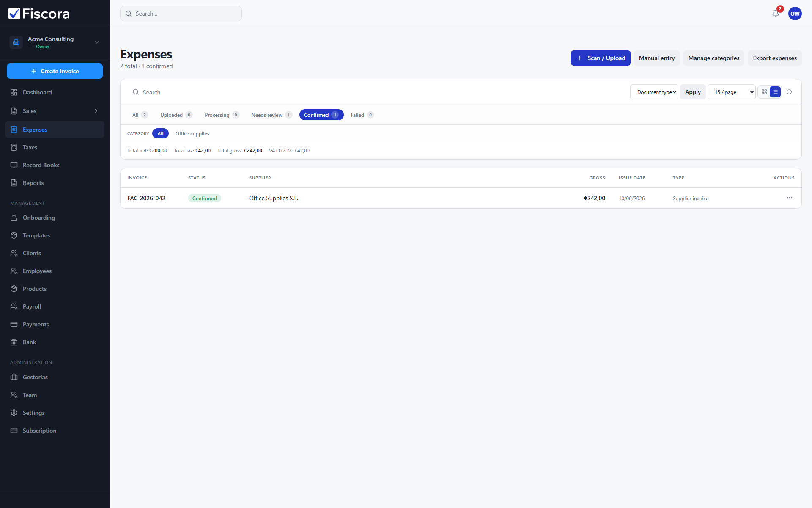
Task: Click the Payroll icon in sidebar
Action: (14, 306)
